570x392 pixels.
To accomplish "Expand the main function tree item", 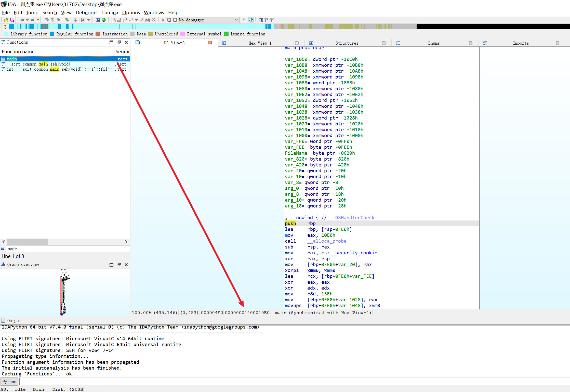I will (x=4, y=58).
